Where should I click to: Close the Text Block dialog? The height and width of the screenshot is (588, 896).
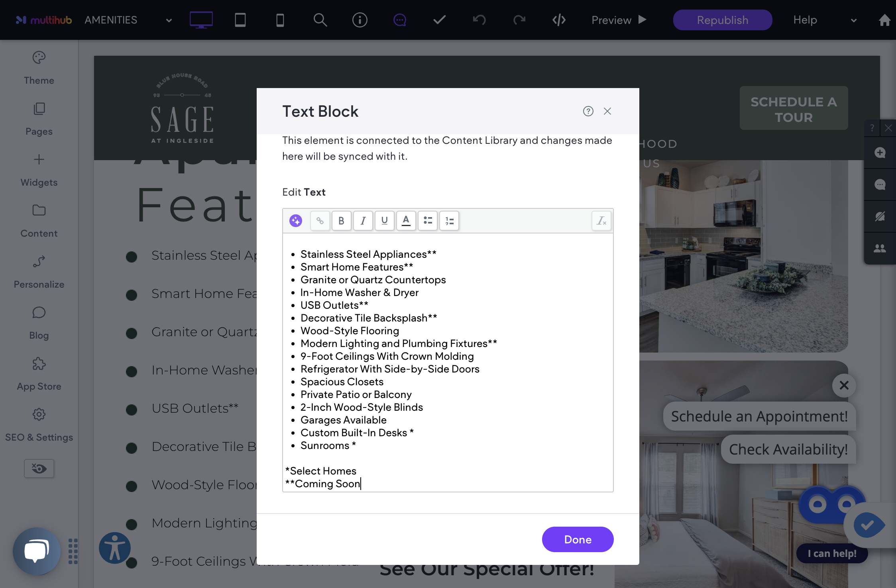pos(607,111)
